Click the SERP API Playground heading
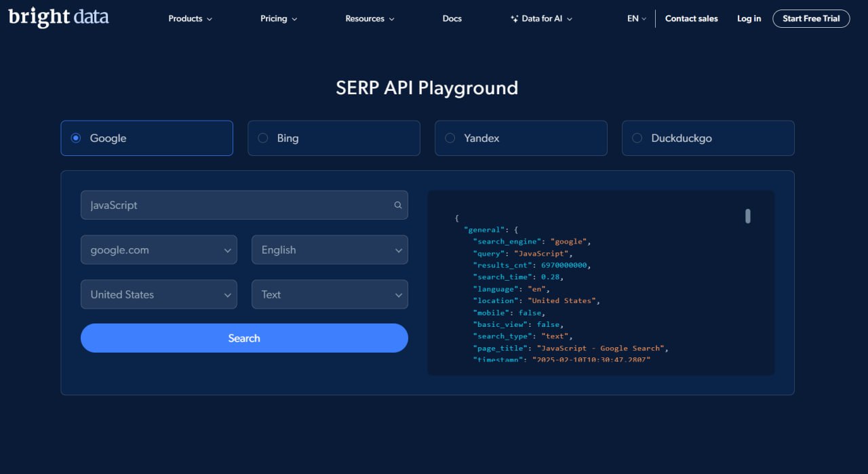Image resolution: width=868 pixels, height=474 pixels. click(x=427, y=88)
